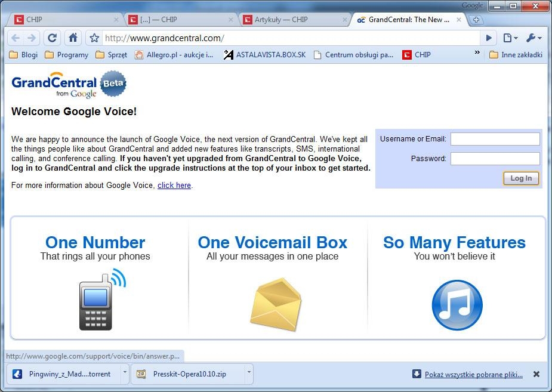Screen dimensions: 552x392
Task: Open the Pingwiny_z_Mad....torrent download
Action: 63,374
